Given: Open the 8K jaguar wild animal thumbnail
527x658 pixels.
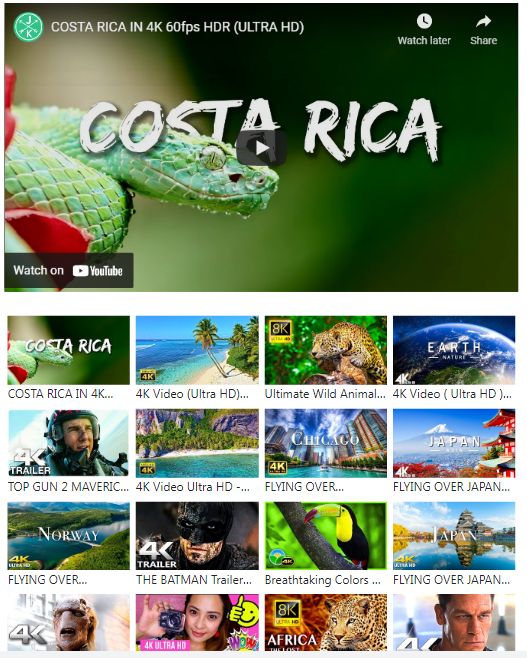Looking at the screenshot, I should click(x=326, y=350).
